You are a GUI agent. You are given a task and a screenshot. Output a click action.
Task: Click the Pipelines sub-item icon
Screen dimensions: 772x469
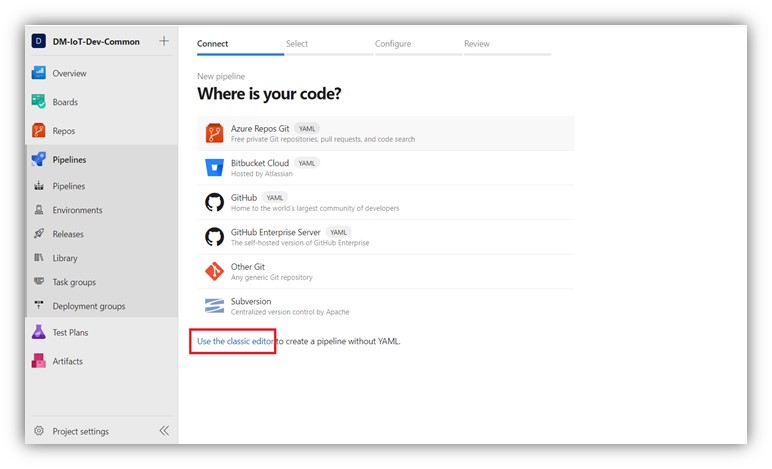click(39, 186)
